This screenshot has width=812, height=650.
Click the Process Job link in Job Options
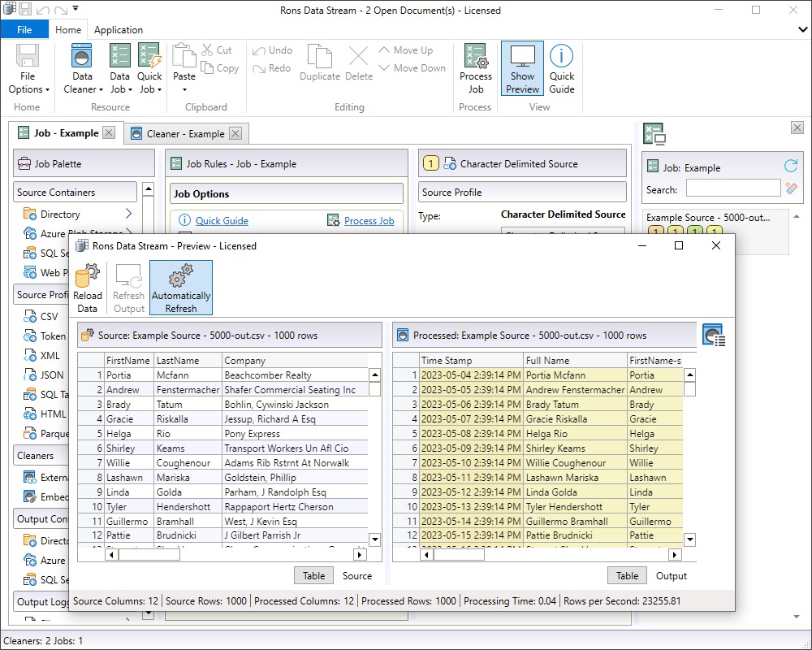coord(369,220)
